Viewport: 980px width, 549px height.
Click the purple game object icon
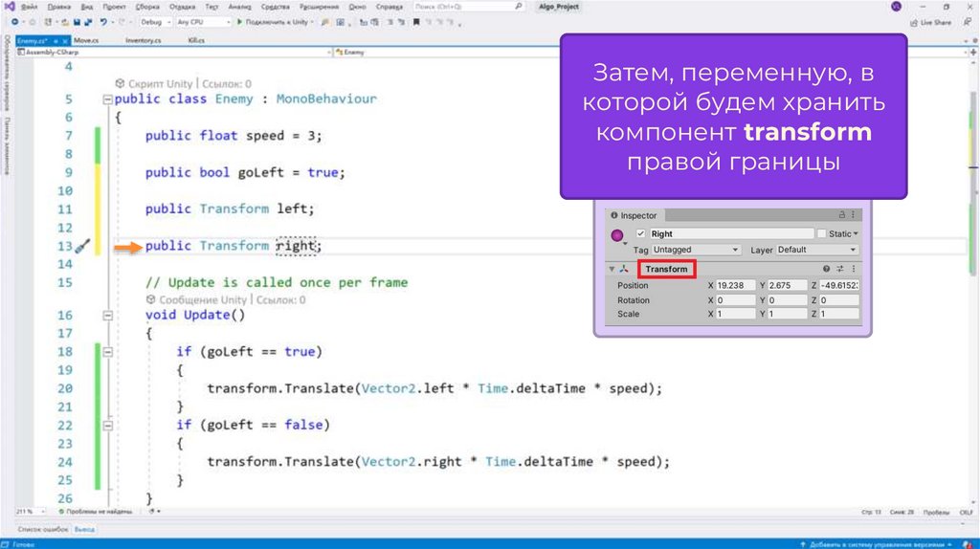click(617, 234)
